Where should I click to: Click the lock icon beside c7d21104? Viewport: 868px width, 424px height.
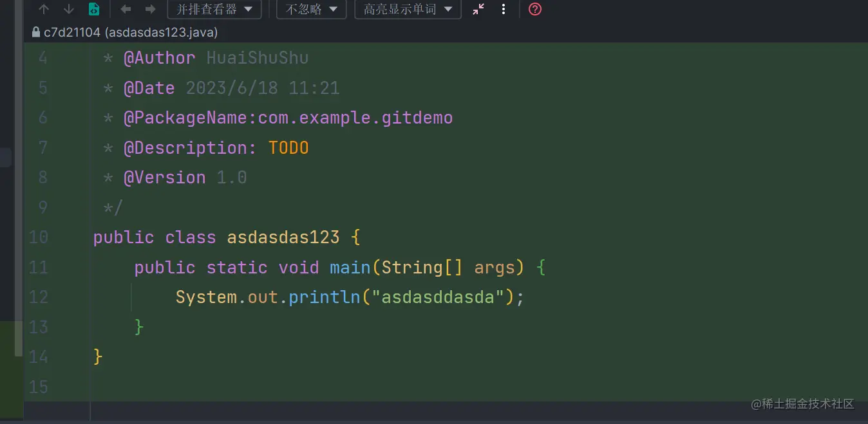click(x=36, y=32)
